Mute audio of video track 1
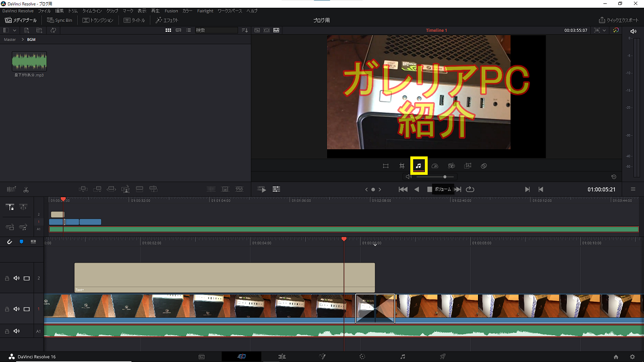 (16, 309)
